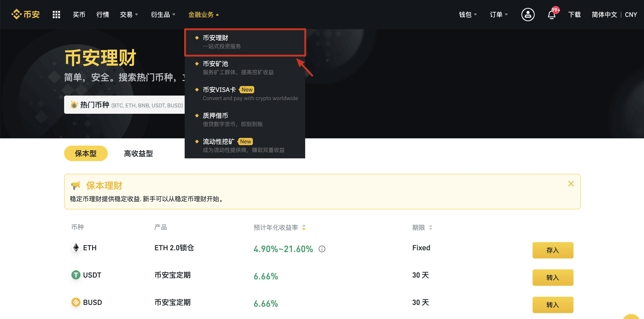Image resolution: width=644 pixels, height=319 pixels.
Task: Select 质押借币 menu entry
Action: click(245, 120)
